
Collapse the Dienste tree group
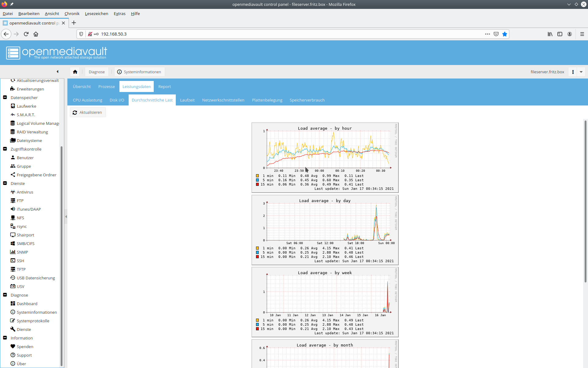(x=5, y=183)
